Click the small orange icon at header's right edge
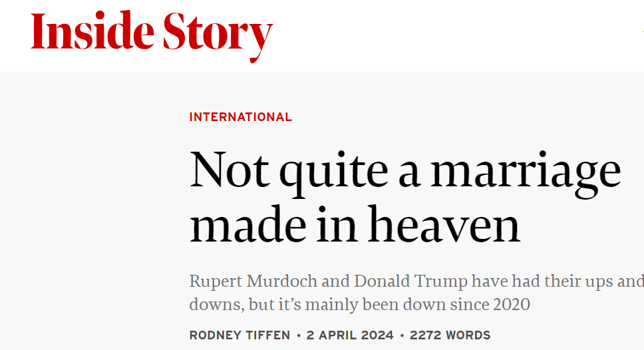The width and height of the screenshot is (644, 350). 643,30
